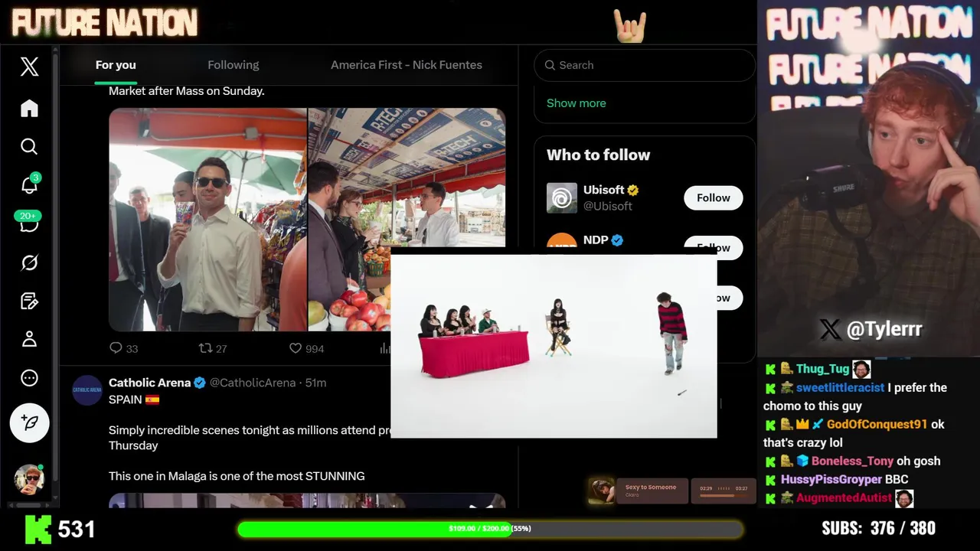Switch to the For you tab

click(x=116, y=65)
